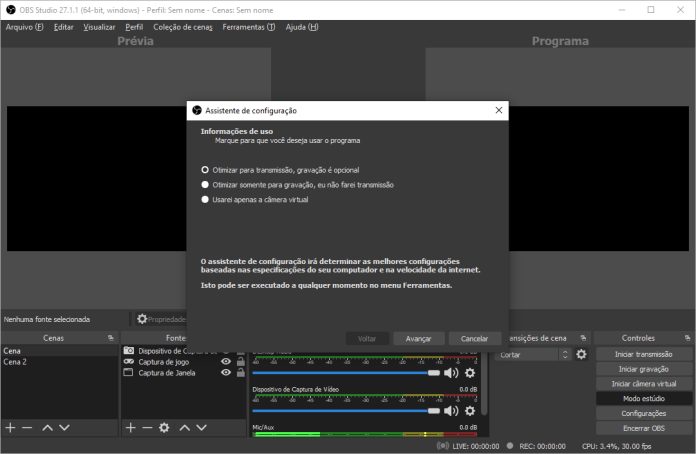Click Encerrar OBS button
Viewport: 696px width, 454px height.
644,428
